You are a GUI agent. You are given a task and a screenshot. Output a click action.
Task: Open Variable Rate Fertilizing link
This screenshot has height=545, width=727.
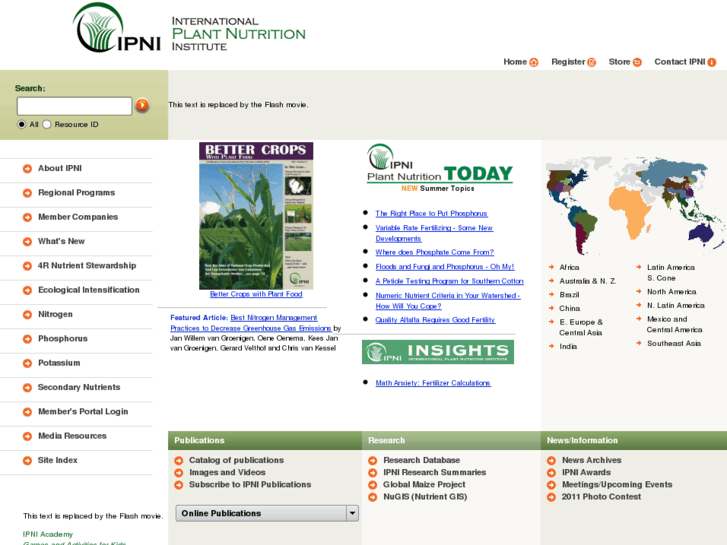click(x=434, y=233)
